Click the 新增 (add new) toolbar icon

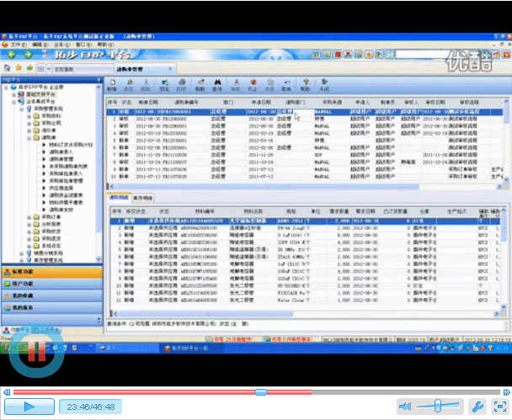pyautogui.click(x=113, y=85)
